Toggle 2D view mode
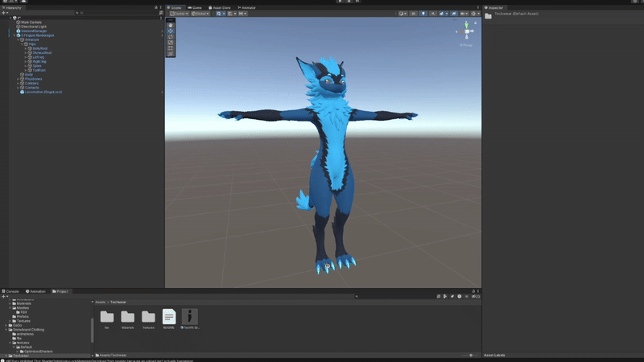Screen dimensions: 644x362 point(413,14)
